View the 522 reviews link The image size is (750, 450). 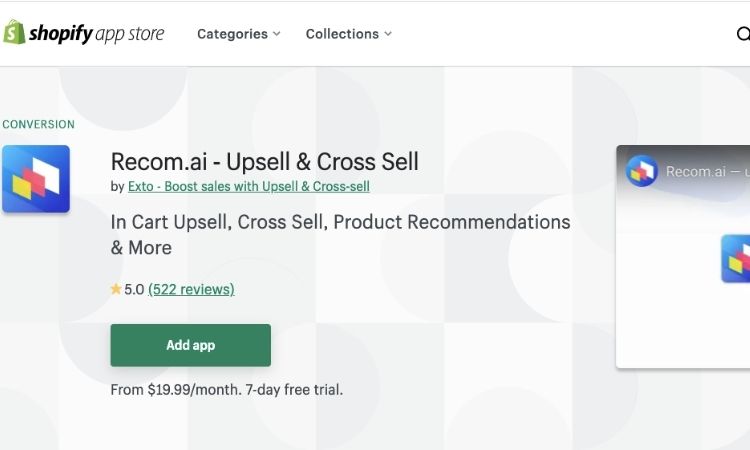tap(191, 289)
